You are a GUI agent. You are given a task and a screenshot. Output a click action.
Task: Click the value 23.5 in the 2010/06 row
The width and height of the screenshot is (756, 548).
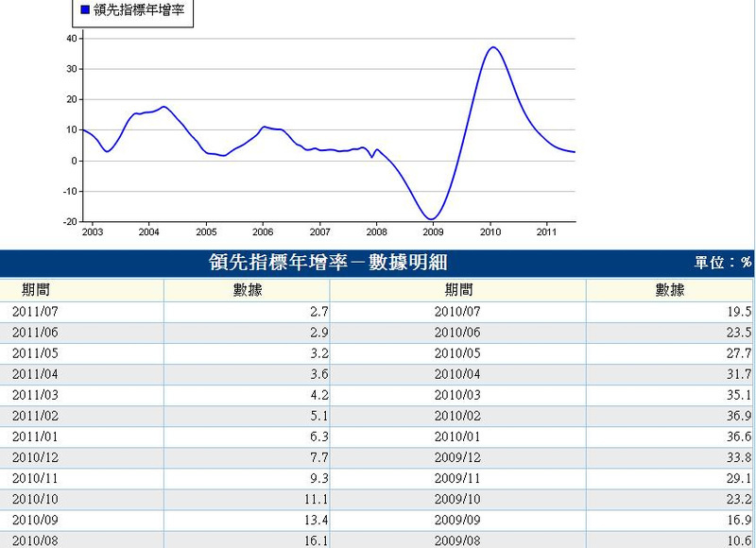[x=739, y=332]
